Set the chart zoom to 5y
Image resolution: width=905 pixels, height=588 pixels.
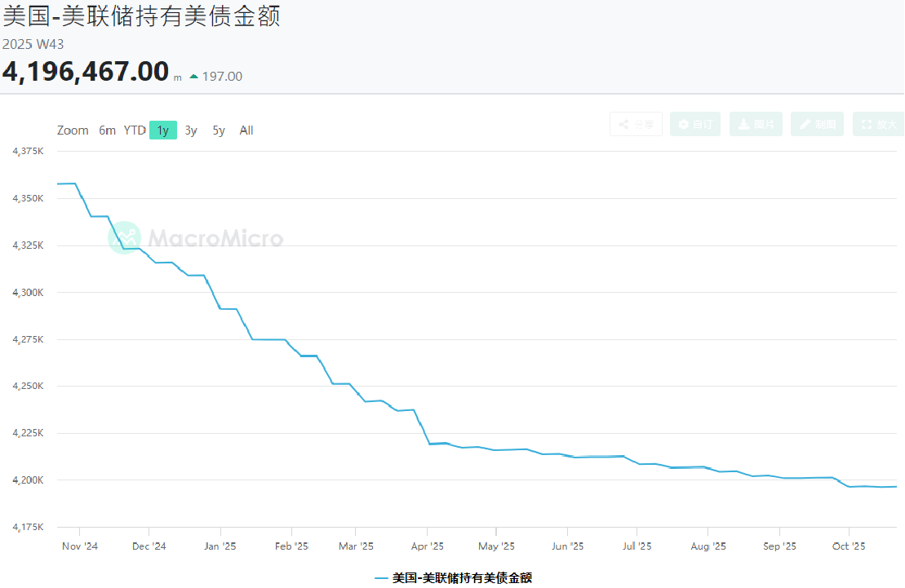click(x=219, y=130)
